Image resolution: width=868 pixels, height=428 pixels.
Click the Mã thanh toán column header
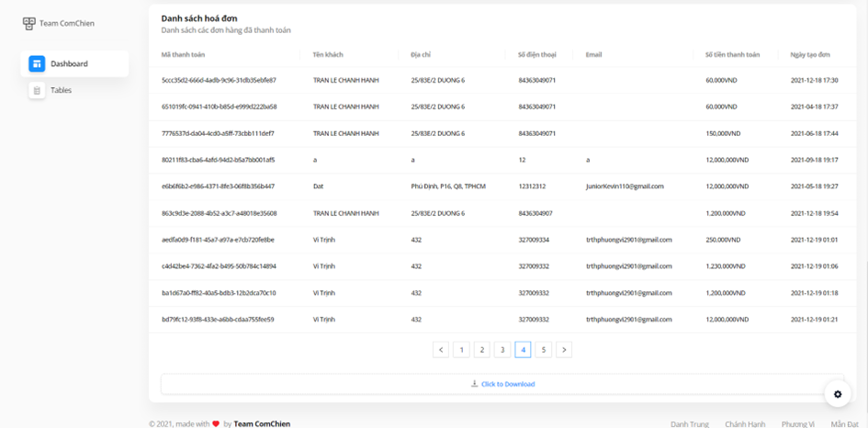pos(183,55)
